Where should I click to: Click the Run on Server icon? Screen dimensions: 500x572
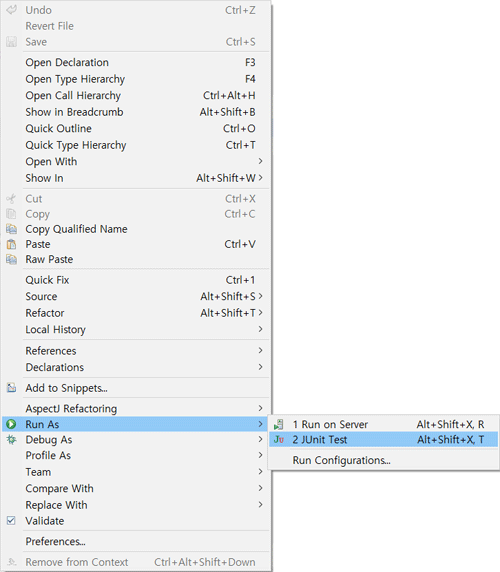279,424
